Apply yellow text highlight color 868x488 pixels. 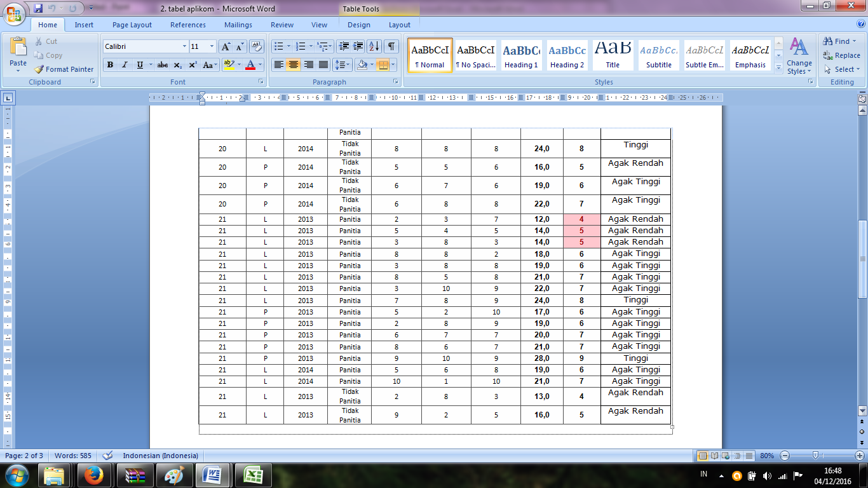(229, 65)
